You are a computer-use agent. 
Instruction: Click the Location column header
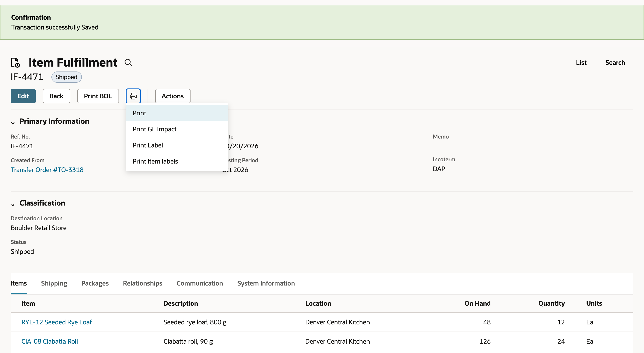pos(318,303)
